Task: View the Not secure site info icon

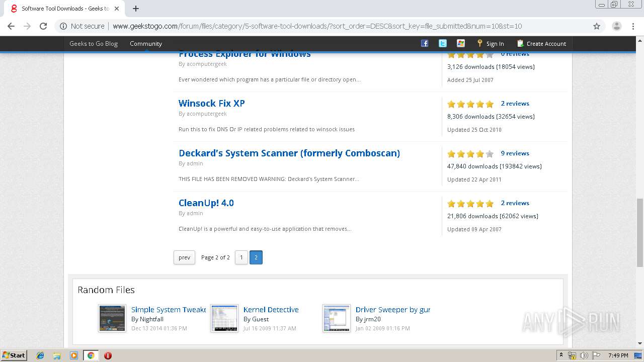Action: click(63, 26)
